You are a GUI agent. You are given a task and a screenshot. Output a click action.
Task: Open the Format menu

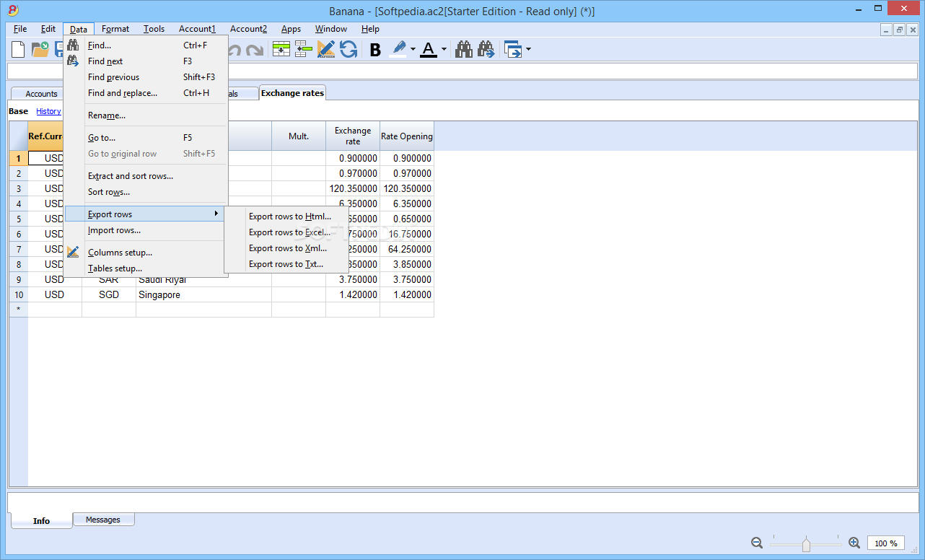tap(115, 29)
